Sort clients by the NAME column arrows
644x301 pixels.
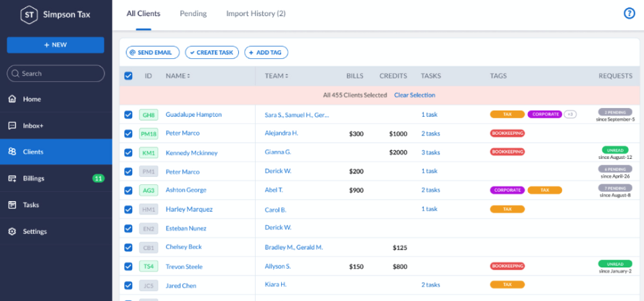[189, 76]
